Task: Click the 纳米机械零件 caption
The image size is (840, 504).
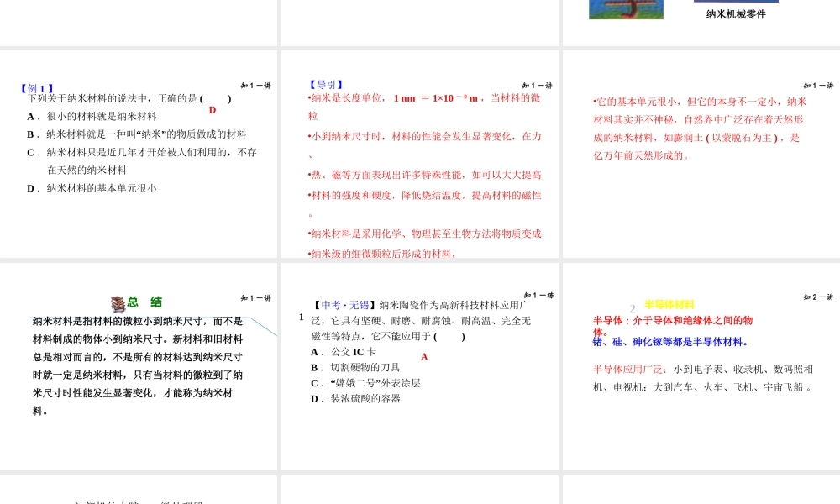Action: pos(736,14)
